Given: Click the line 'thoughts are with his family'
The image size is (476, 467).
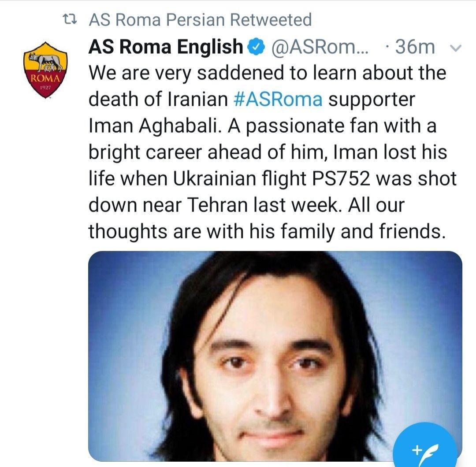Looking at the screenshot, I should pos(212,231).
